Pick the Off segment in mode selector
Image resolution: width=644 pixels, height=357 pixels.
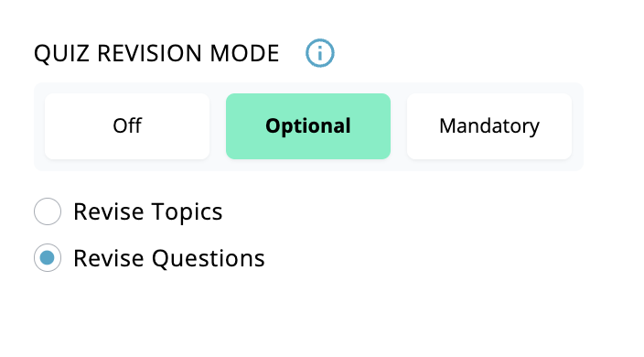pos(127,126)
